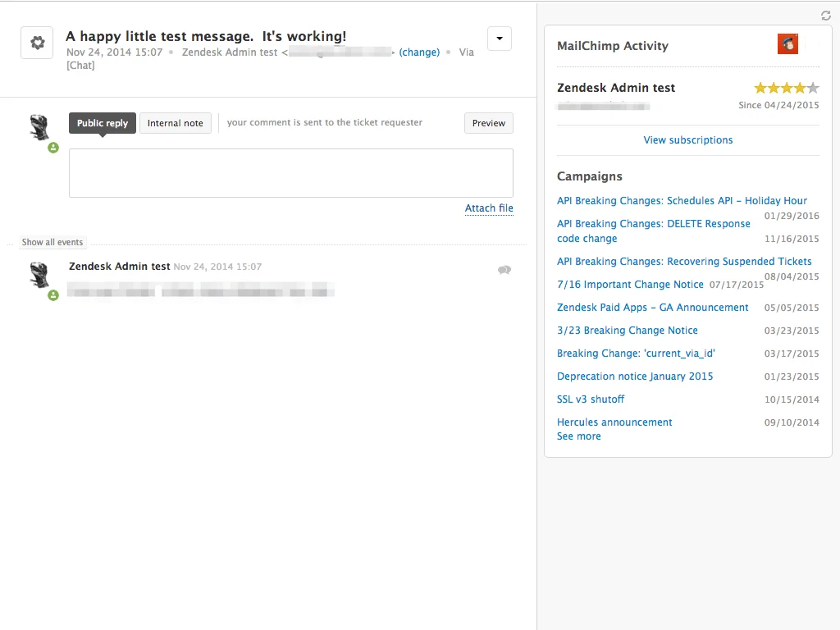
Task: Open the View subscriptions link
Action: click(687, 139)
